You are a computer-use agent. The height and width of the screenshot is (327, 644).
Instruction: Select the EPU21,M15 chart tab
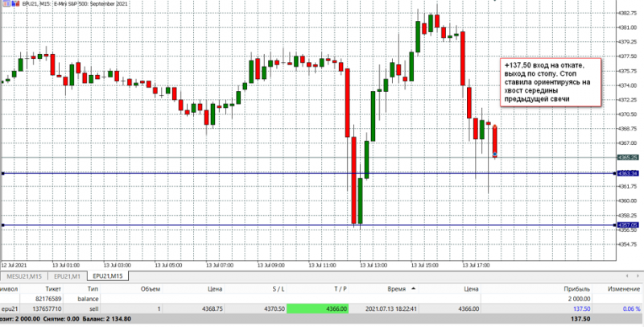click(109, 276)
